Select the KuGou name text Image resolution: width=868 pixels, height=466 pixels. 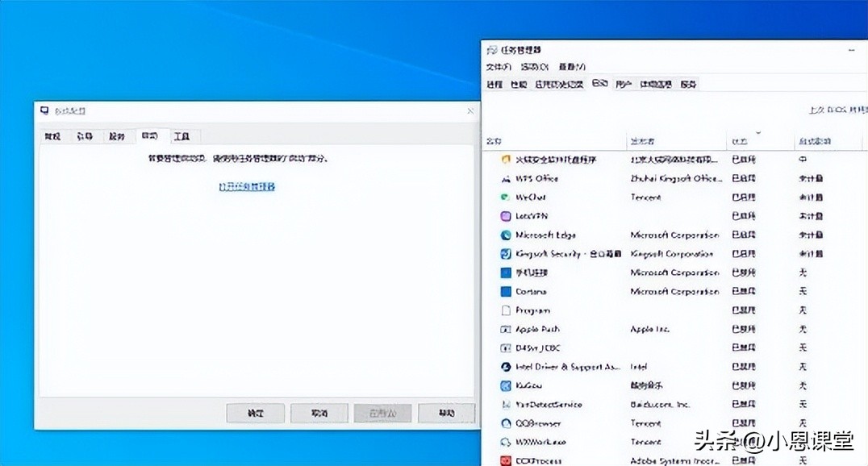point(528,385)
